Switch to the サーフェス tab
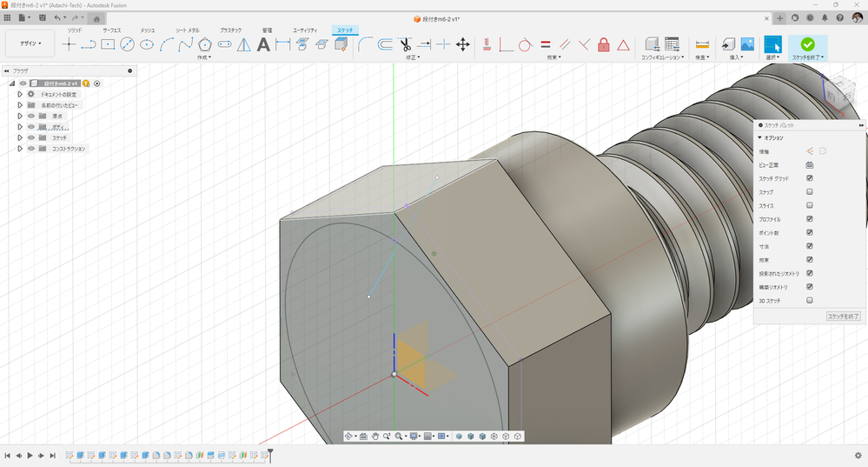868x467 pixels. pyautogui.click(x=112, y=30)
